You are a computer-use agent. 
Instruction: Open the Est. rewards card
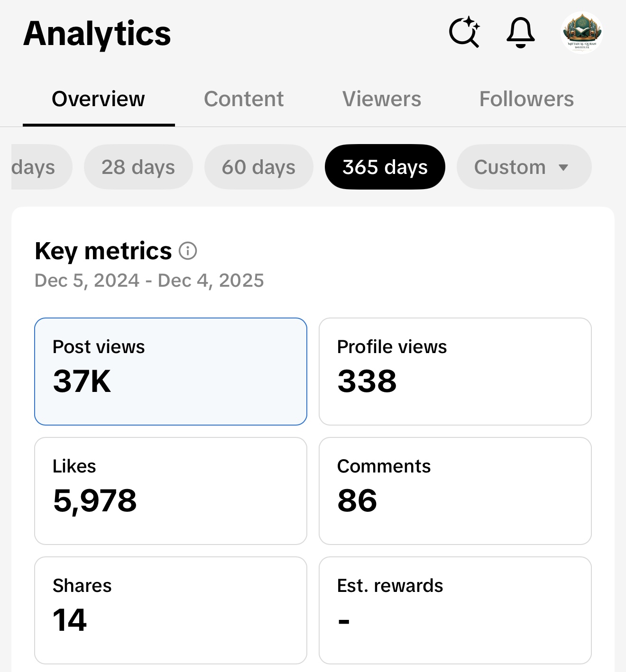point(455,610)
